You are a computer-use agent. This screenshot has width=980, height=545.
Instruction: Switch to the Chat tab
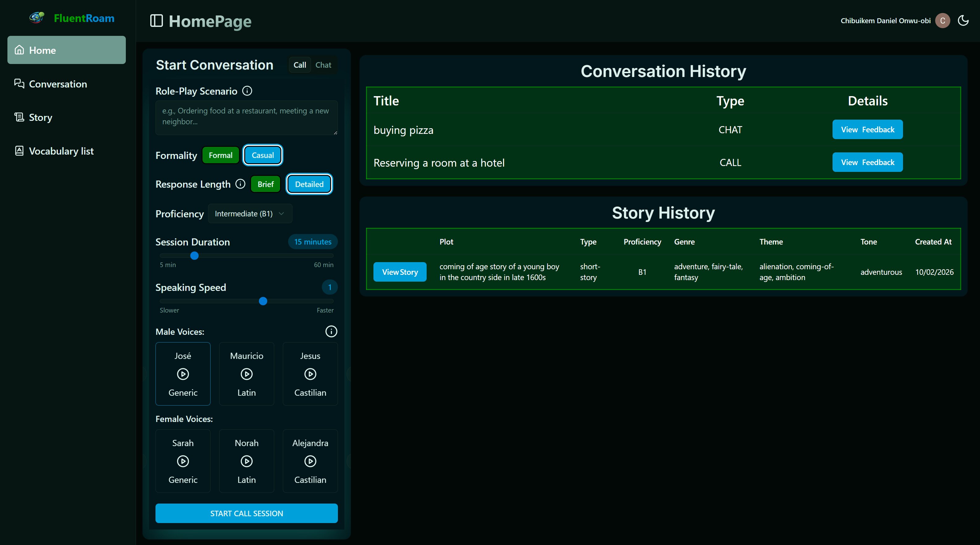pyautogui.click(x=323, y=65)
